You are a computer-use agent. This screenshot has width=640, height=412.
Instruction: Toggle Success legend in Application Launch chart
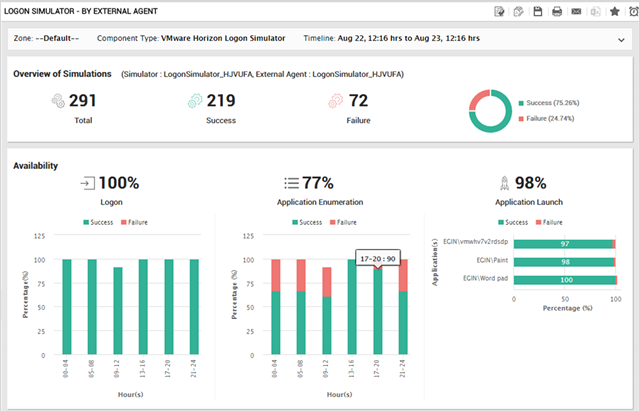(513, 222)
